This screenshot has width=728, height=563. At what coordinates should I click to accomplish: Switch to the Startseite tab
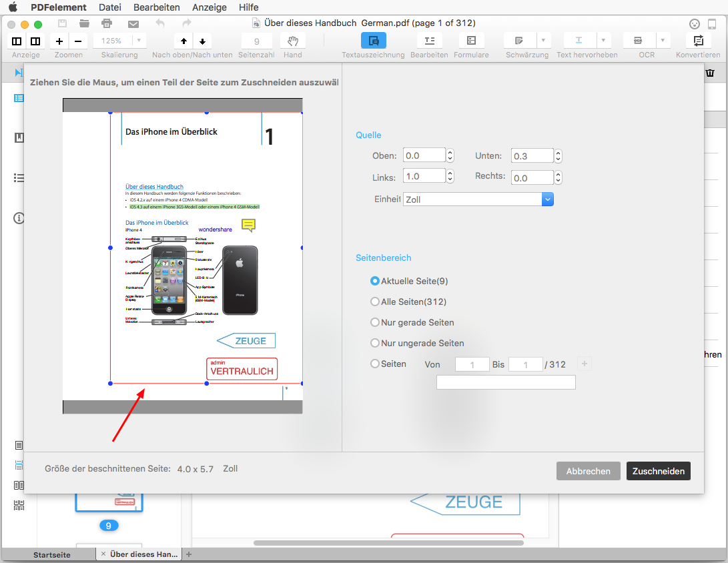[x=52, y=554]
